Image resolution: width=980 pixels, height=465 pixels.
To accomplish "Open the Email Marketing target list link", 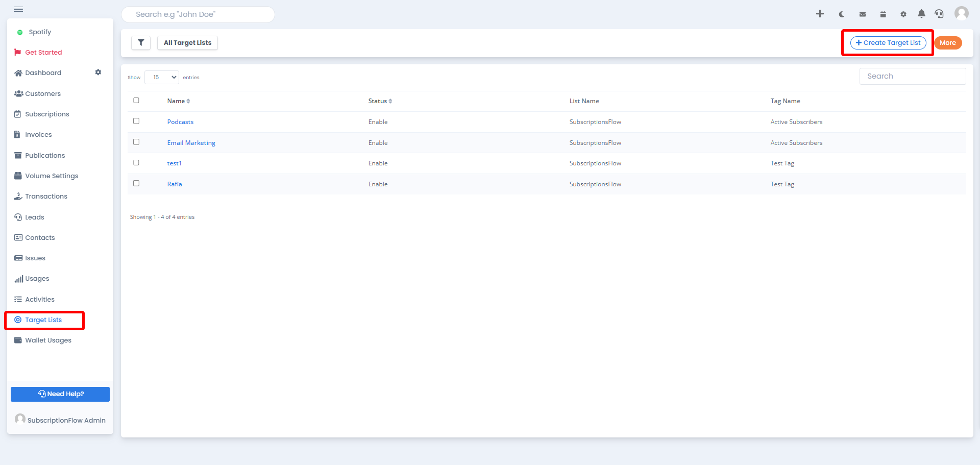I will pos(191,143).
